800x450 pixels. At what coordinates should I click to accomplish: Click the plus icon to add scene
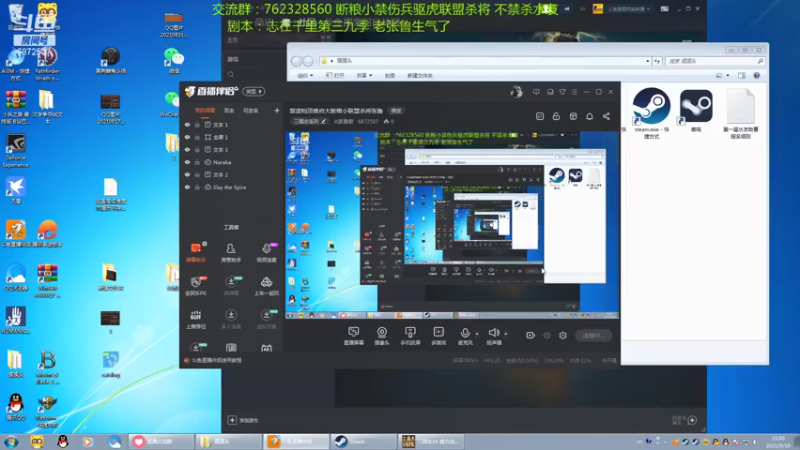[x=277, y=110]
